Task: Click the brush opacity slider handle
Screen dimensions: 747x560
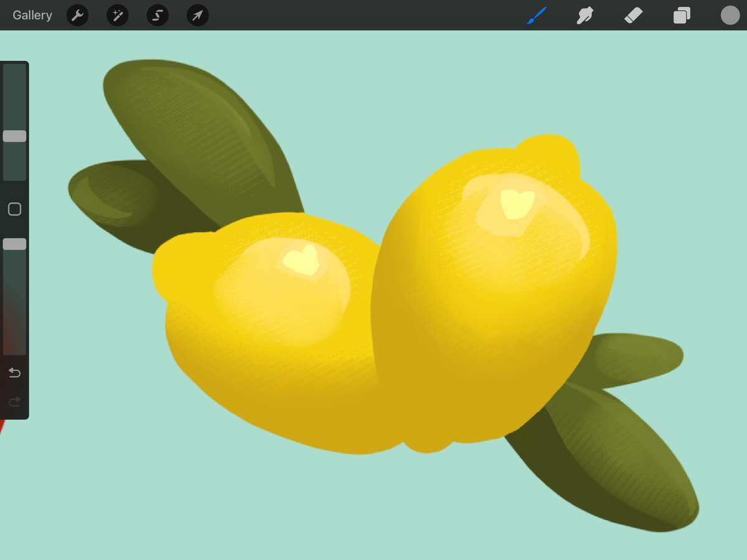Action: click(14, 244)
